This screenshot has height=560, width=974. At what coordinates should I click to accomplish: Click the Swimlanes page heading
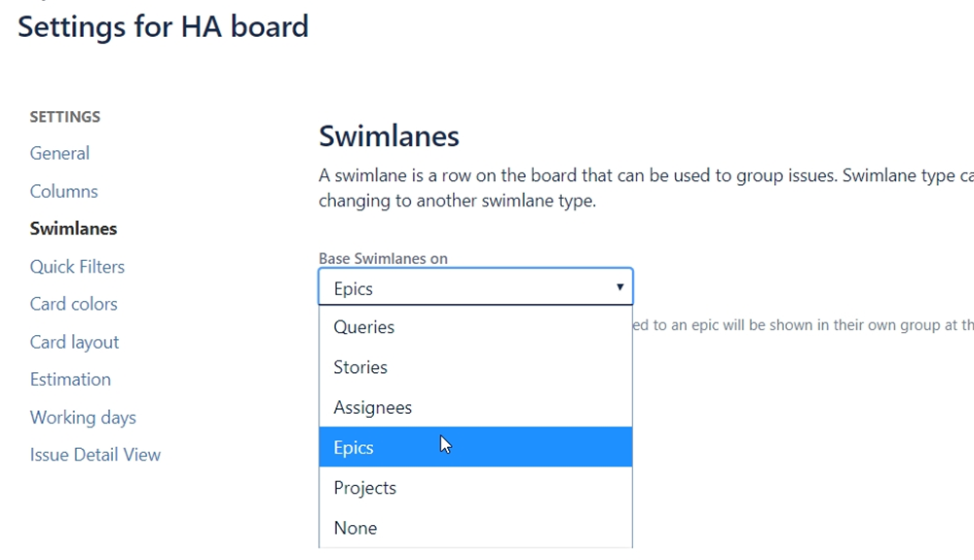(x=389, y=136)
